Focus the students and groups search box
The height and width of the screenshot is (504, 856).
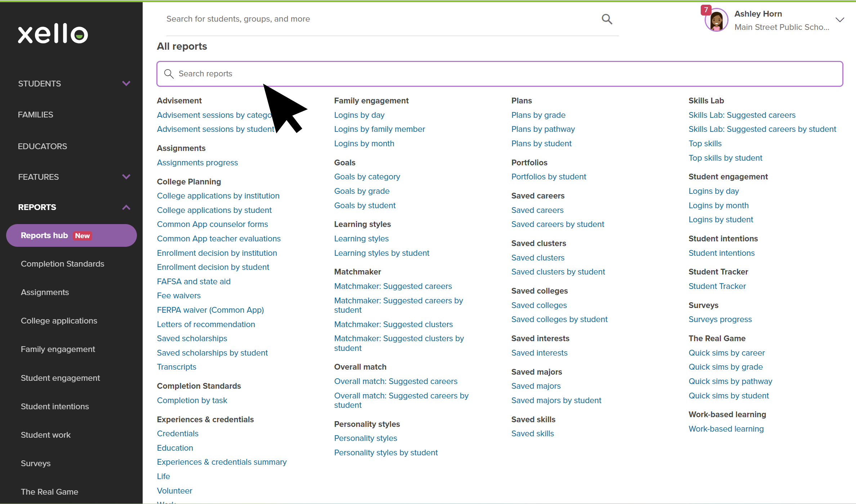(x=382, y=19)
